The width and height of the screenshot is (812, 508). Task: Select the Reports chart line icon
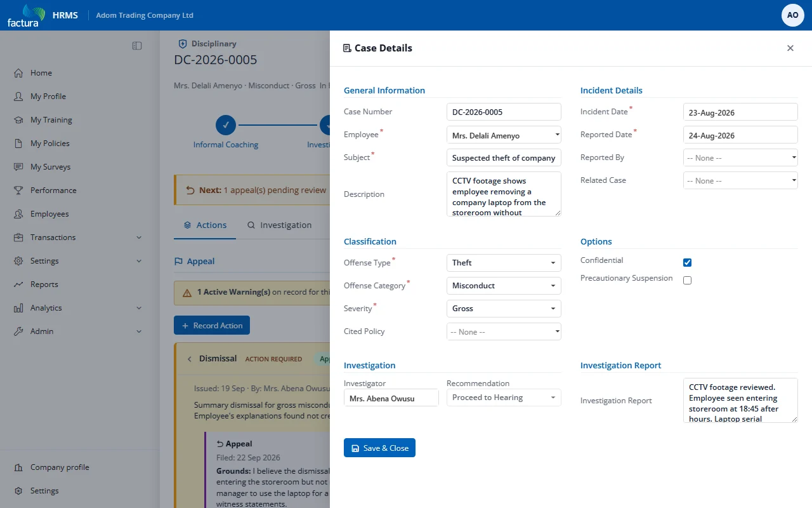click(18, 284)
